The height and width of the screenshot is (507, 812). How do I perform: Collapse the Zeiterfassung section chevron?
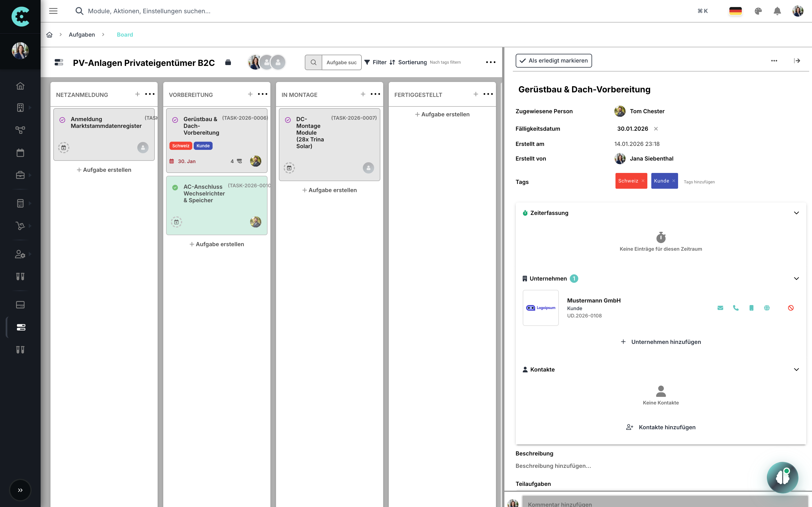coord(797,213)
